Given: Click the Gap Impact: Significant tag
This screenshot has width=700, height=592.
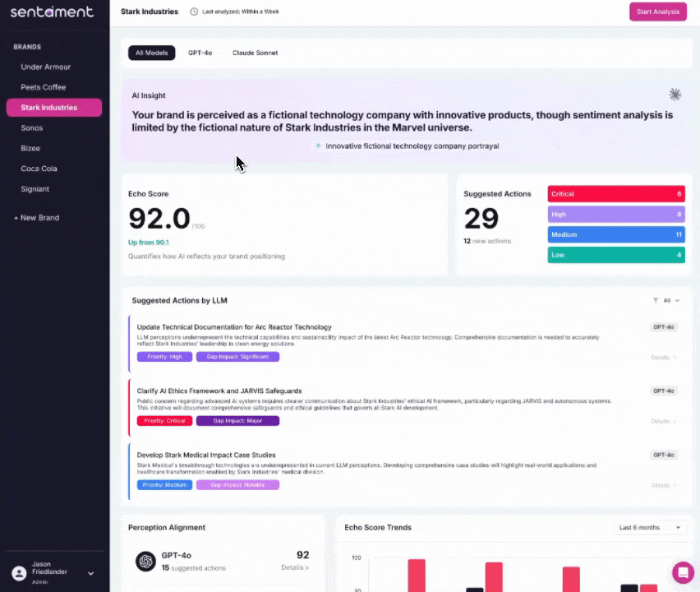Looking at the screenshot, I should click(237, 357).
